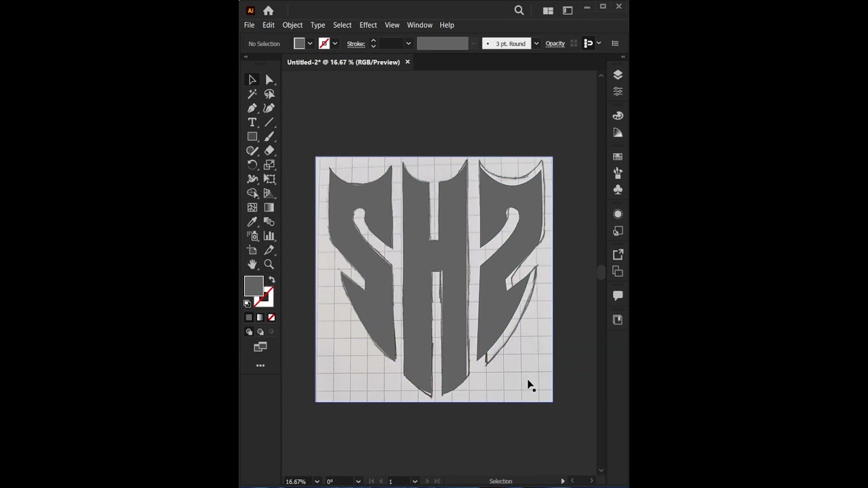Reset to default fill and stroke
This screenshot has width=868, height=488.
(x=248, y=304)
